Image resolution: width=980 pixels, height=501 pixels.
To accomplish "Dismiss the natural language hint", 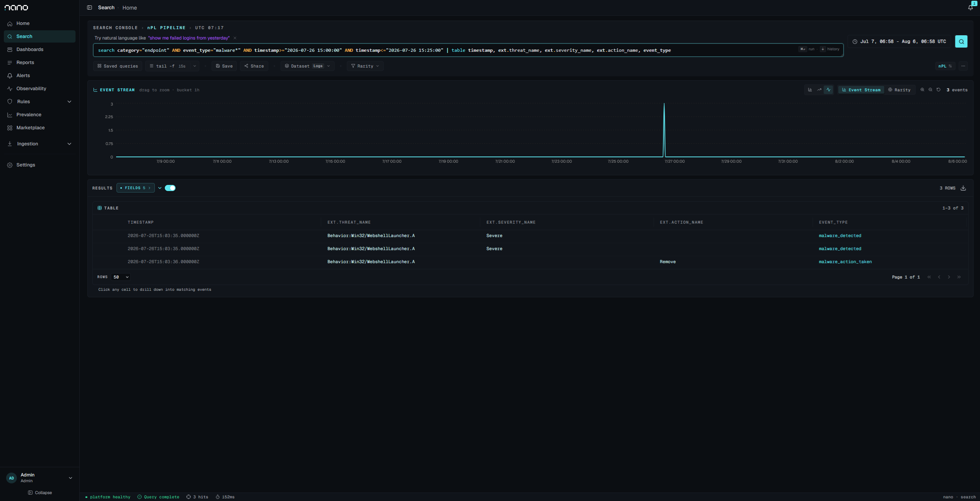I will [235, 38].
